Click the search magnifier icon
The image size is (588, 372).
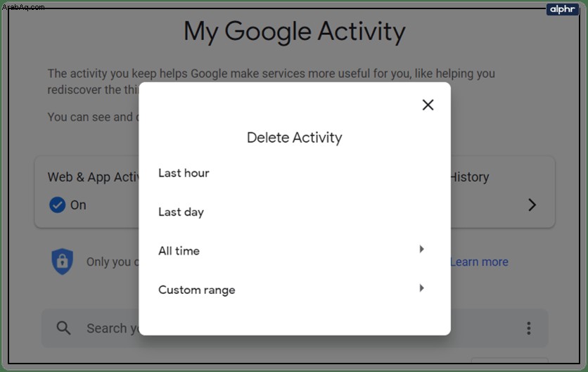click(x=63, y=328)
